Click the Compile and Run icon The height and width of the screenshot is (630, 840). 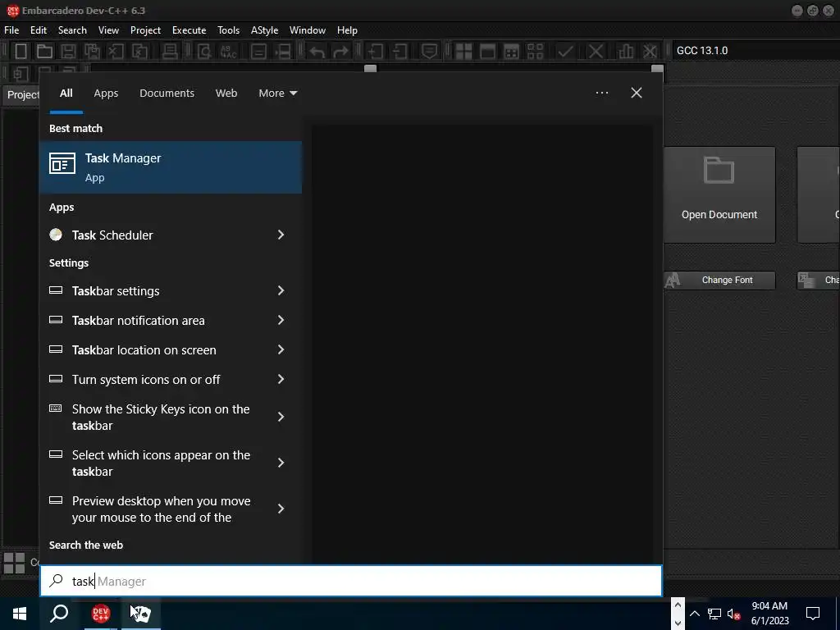(x=512, y=52)
